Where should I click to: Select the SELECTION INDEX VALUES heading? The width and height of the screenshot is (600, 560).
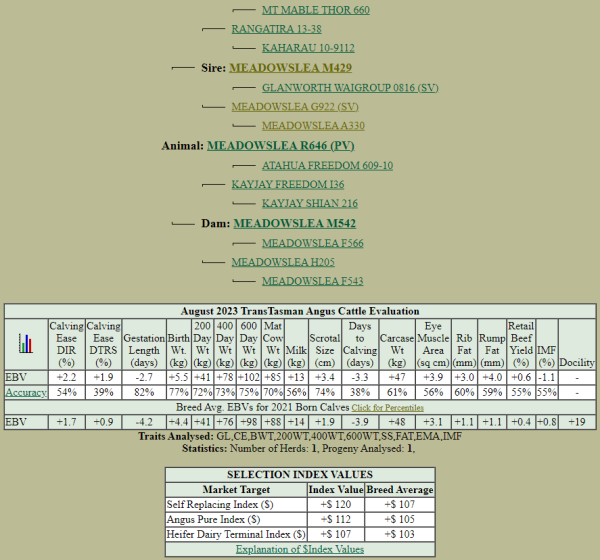coord(300,475)
